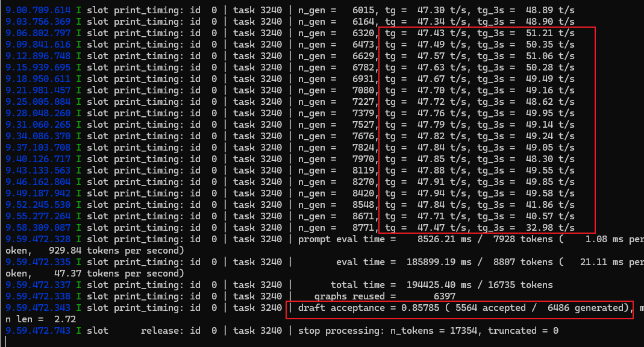Select tg_3s value 49.24 t/s

point(550,136)
